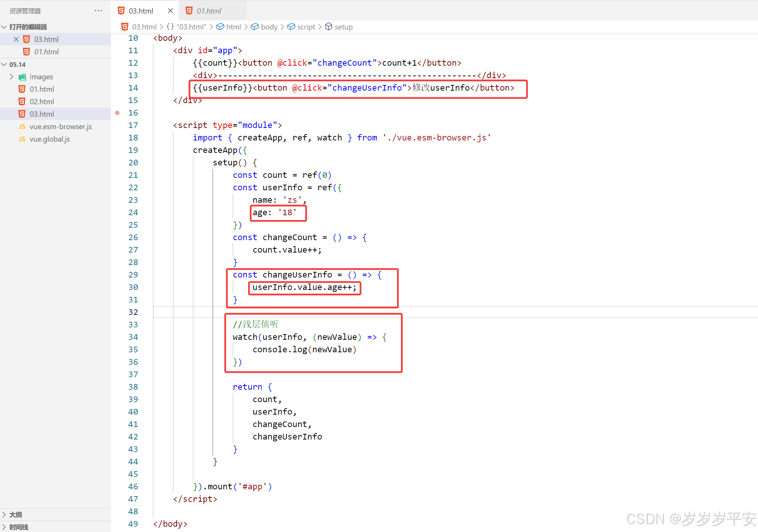Viewport: 758px width, 532px height.
Task: Click the setup breadcrumb symbol
Action: tap(343, 27)
